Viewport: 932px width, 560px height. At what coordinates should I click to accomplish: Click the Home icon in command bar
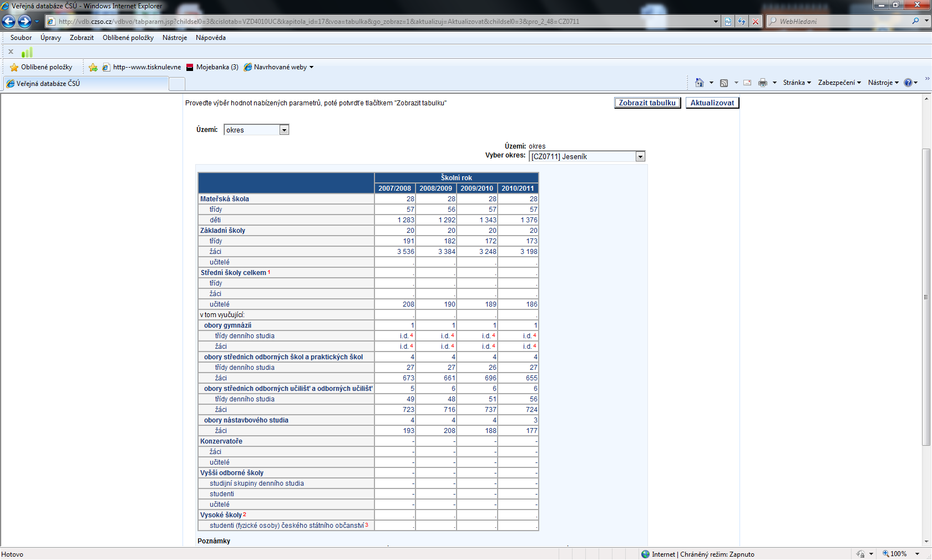coord(700,83)
